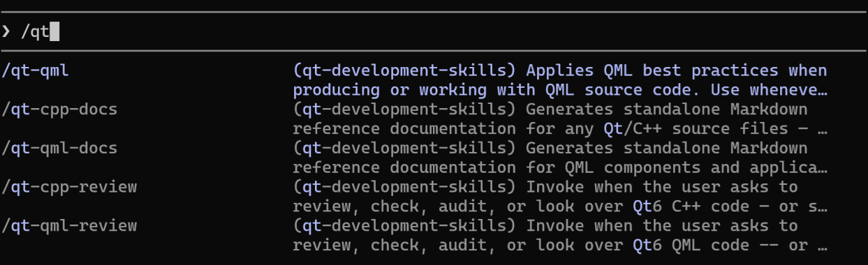868x265 pixels.
Task: Choose the /qt-qml-docs command entry
Action: coord(59,149)
